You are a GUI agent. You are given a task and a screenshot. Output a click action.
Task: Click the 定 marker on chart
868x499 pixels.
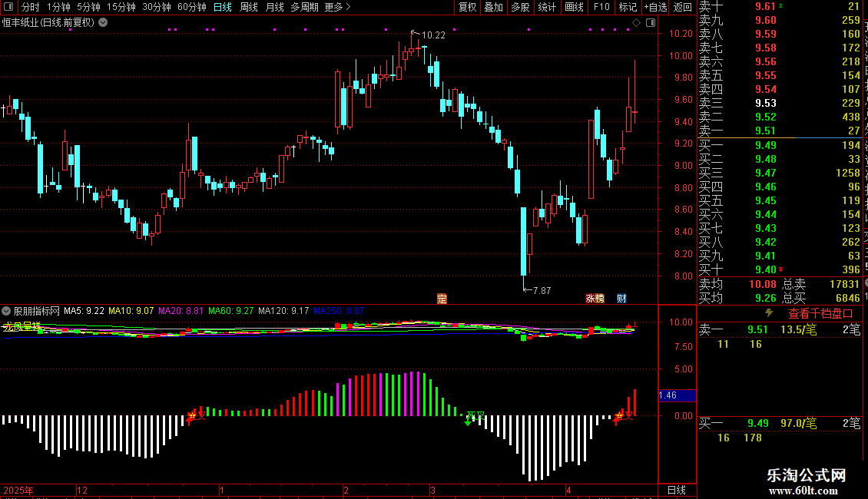(x=442, y=299)
